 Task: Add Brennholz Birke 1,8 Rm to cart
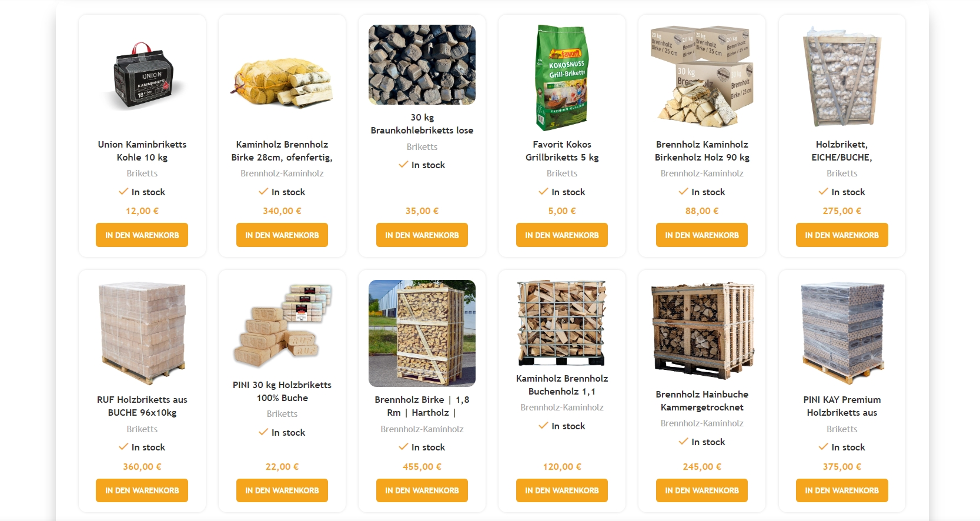(422, 490)
